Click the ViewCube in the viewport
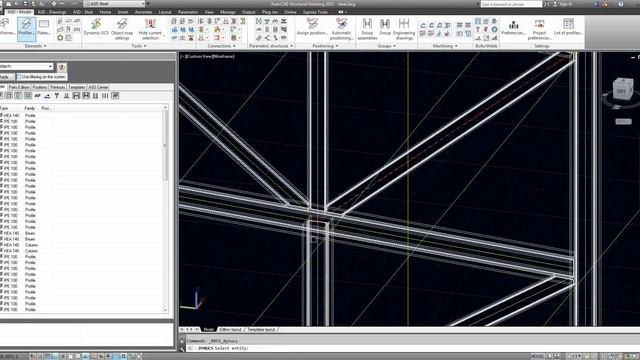The width and height of the screenshot is (640, 360). 623,89
